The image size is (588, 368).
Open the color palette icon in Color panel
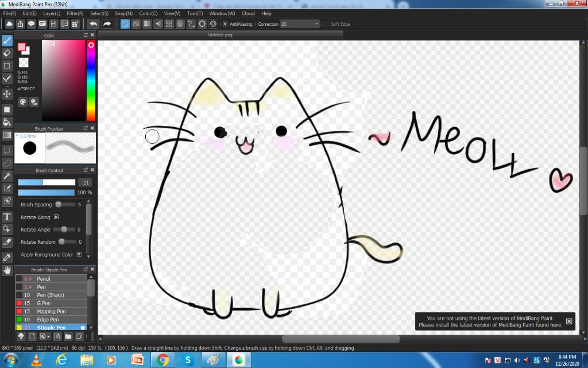pos(23,102)
